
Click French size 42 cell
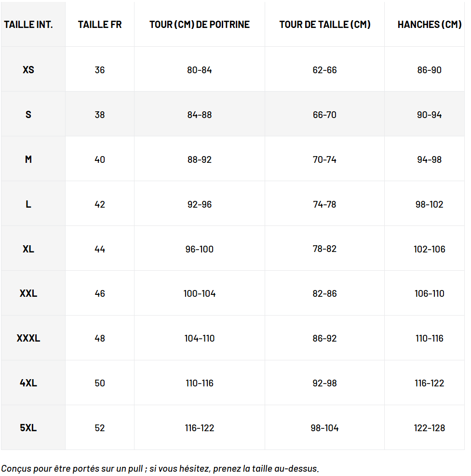(100, 204)
